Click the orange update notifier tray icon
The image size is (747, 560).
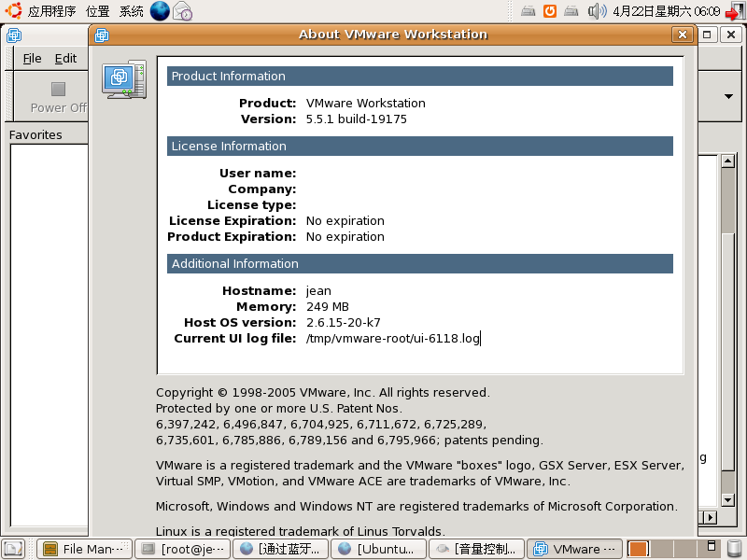[x=550, y=10]
